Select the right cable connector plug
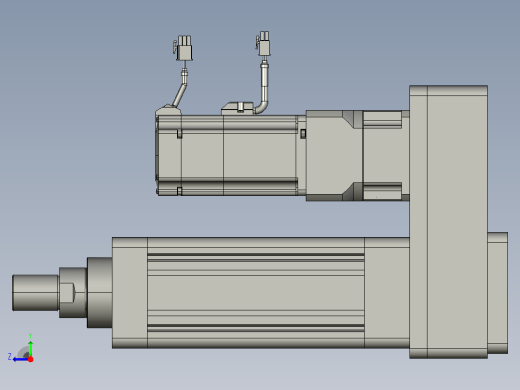This screenshot has width=520, height=390. pyautogui.click(x=263, y=43)
